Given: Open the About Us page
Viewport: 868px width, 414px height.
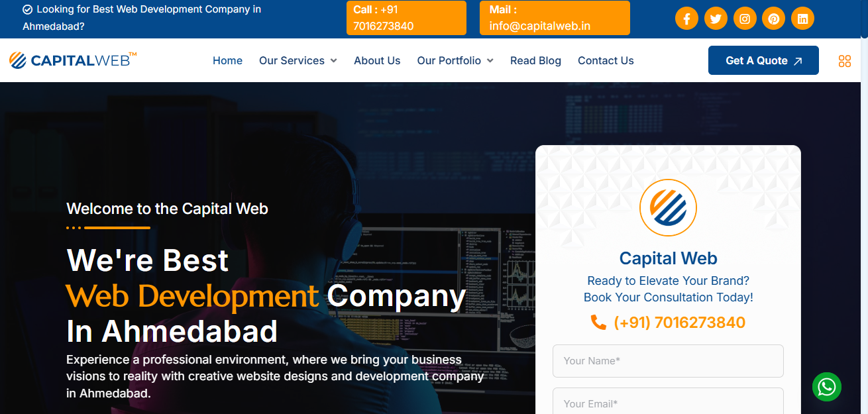Looking at the screenshot, I should click(377, 60).
